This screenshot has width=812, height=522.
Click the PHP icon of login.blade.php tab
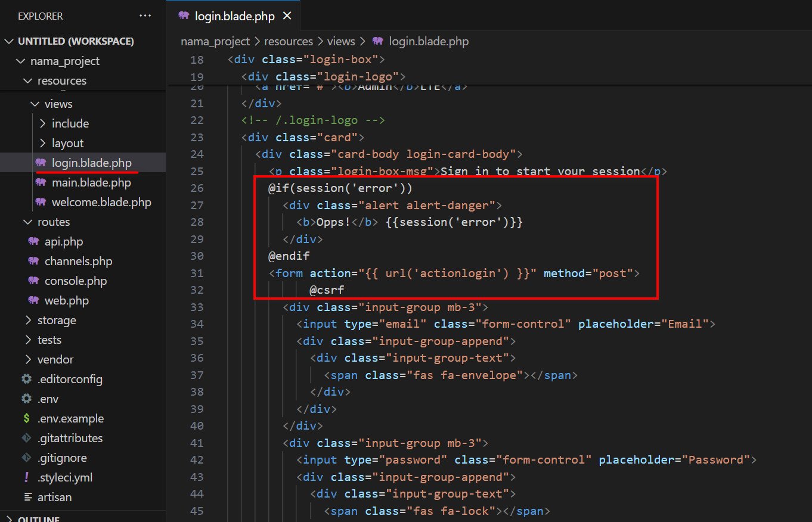pyautogui.click(x=184, y=16)
